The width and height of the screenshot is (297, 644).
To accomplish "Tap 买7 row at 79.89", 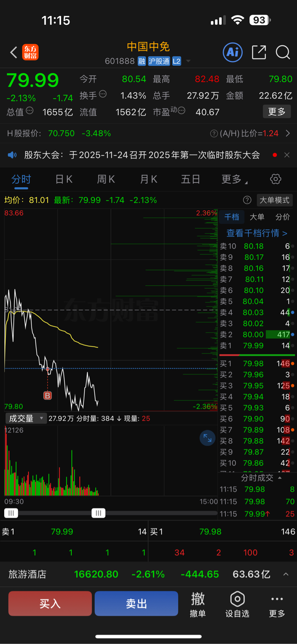I will [257, 430].
